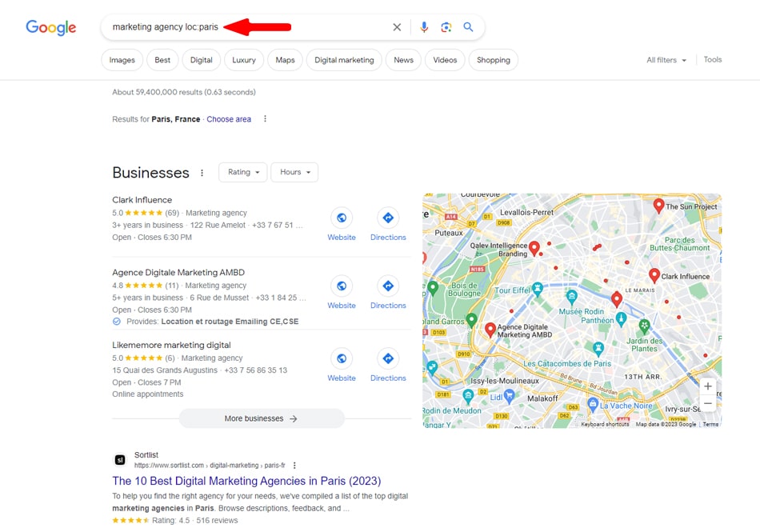Open the All filters dropdown
The height and width of the screenshot is (532, 760).
point(666,60)
